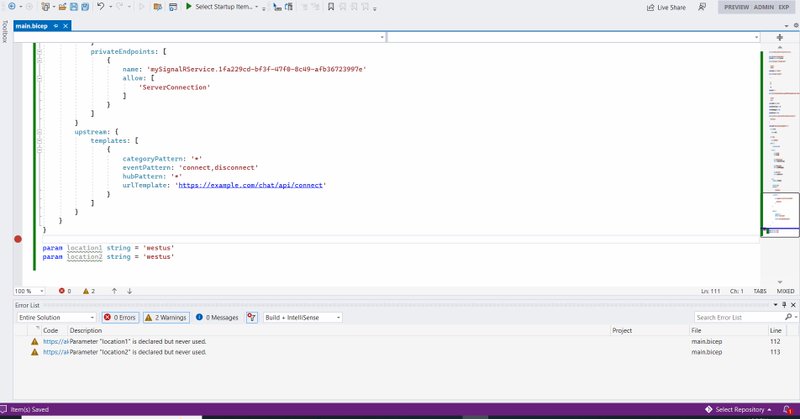
Task: Pin the main.bicep tab
Action: (x=56, y=26)
